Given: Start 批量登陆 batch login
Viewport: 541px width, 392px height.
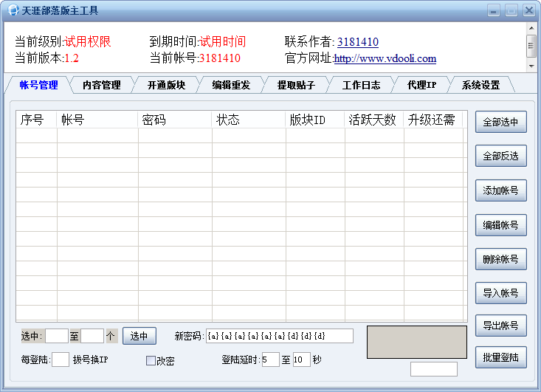Looking at the screenshot, I should pyautogui.click(x=501, y=357).
